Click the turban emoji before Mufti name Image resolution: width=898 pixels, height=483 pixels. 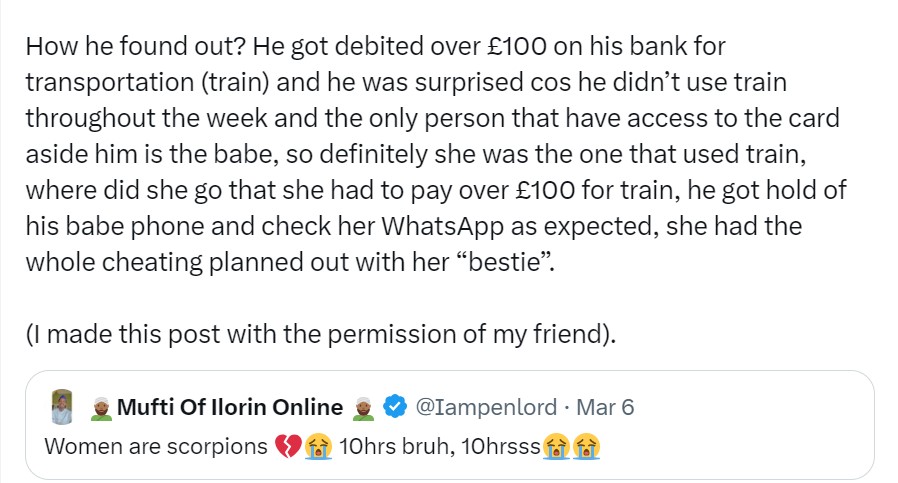coord(100,407)
